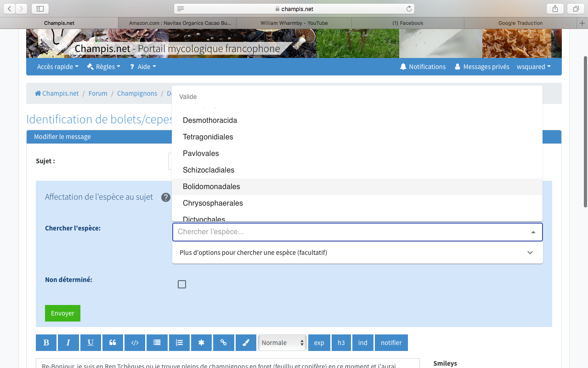Insert a hyperlink icon
Screen dimensions: 588x368
[224, 343]
